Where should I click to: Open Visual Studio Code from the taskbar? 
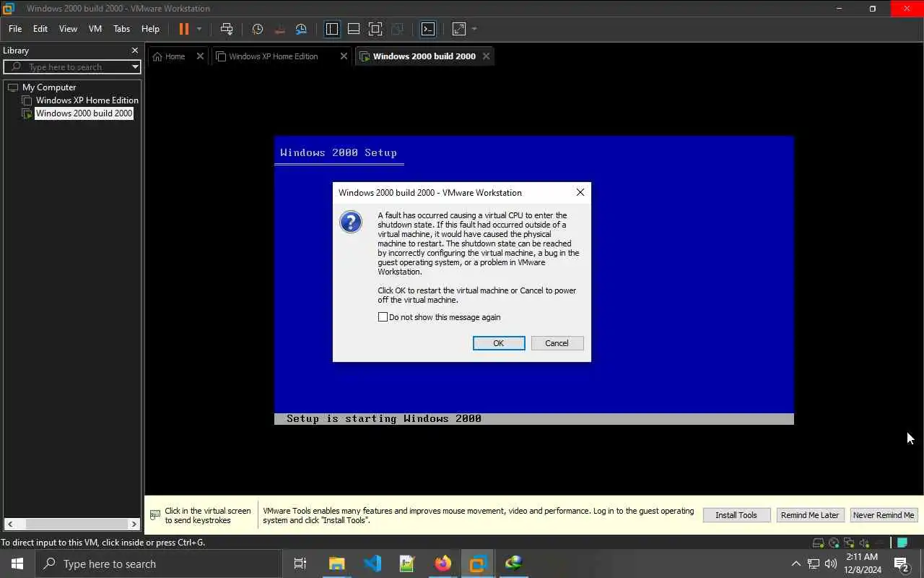(372, 564)
